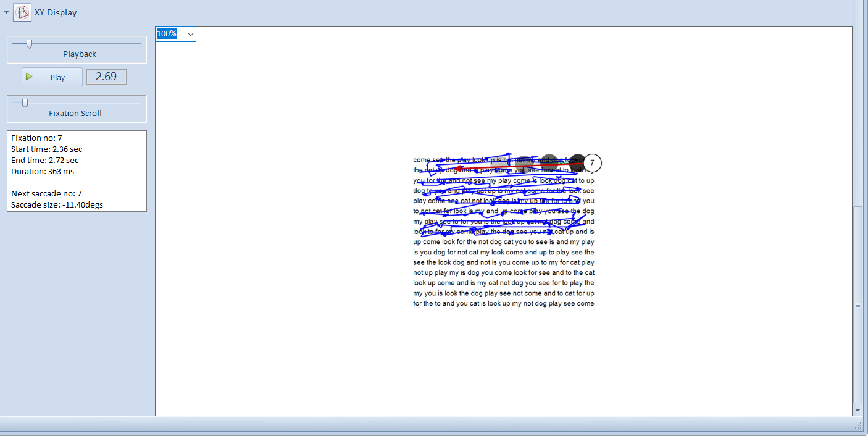Click the last stimulus text line
868x436 pixels.
pyautogui.click(x=503, y=304)
